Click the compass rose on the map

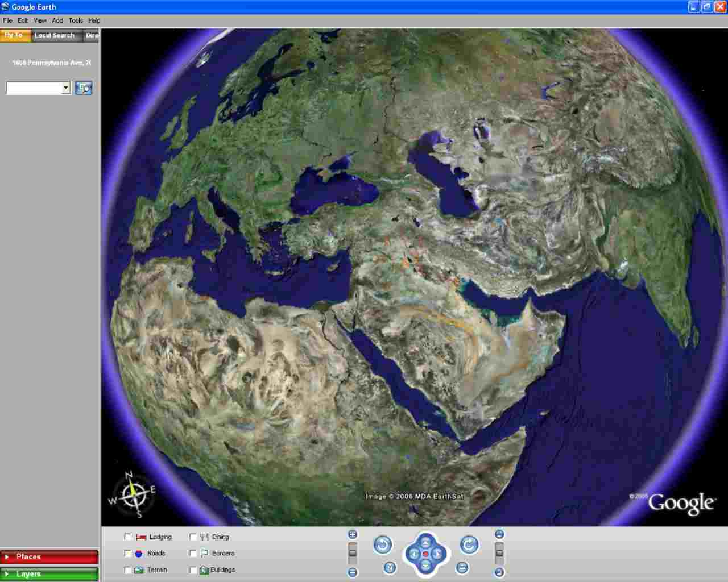(133, 494)
